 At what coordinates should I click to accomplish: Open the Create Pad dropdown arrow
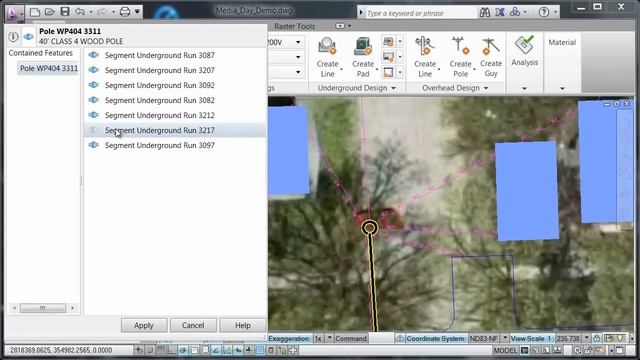click(377, 69)
